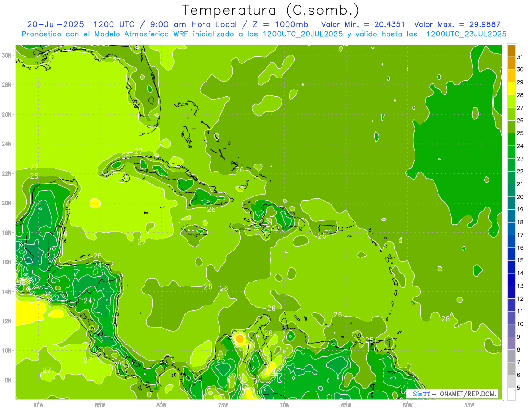The image size is (532, 411).
Task: Click the color scale label "6"
Action: [518, 375]
